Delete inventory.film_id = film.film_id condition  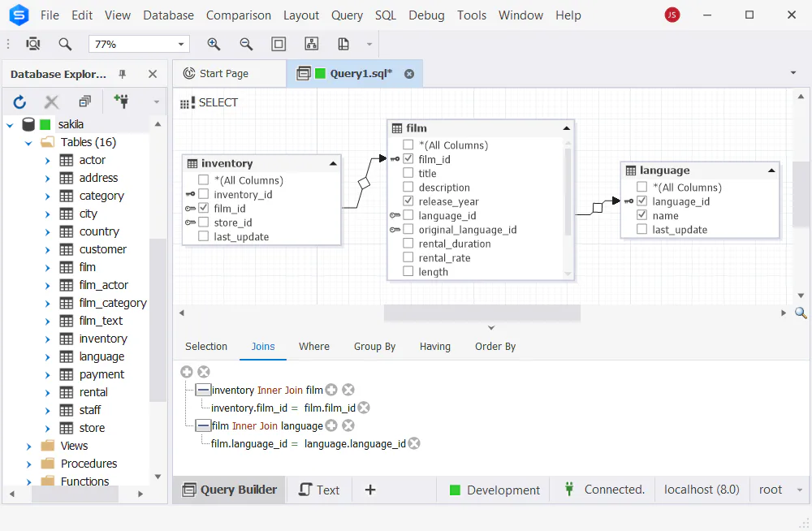364,408
